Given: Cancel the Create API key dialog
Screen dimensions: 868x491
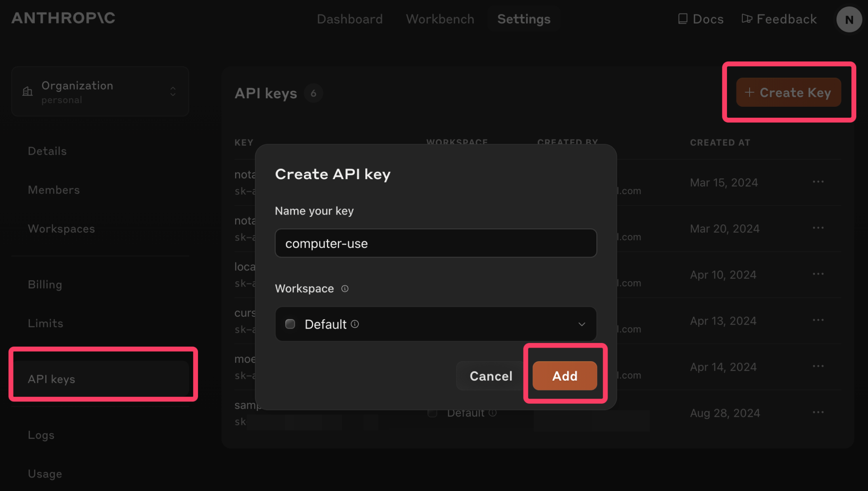Looking at the screenshot, I should pos(491,376).
